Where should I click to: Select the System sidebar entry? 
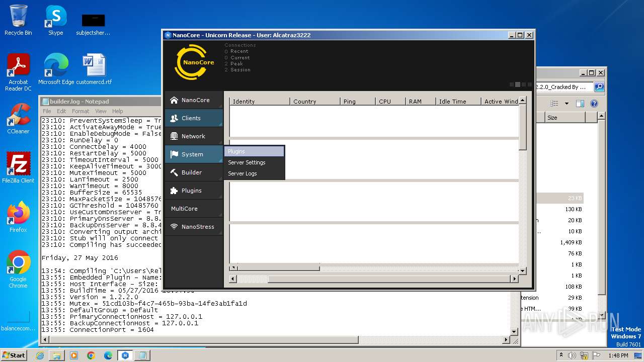(x=194, y=154)
